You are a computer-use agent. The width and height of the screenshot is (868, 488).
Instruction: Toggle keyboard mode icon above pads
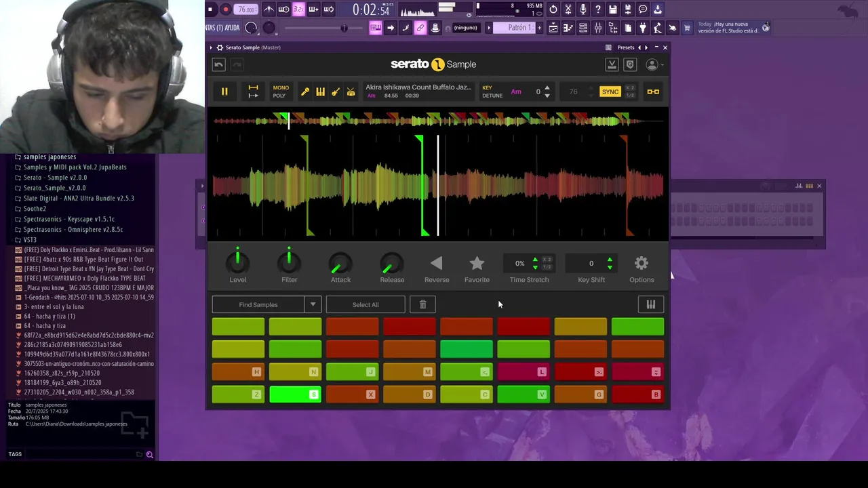[650, 304]
